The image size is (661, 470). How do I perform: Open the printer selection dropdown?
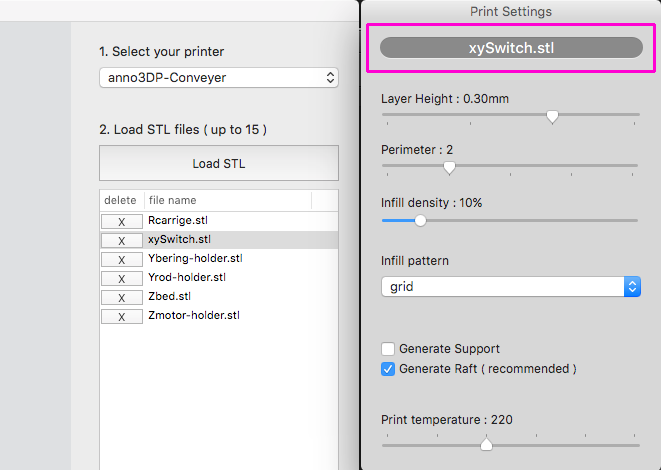click(x=219, y=77)
